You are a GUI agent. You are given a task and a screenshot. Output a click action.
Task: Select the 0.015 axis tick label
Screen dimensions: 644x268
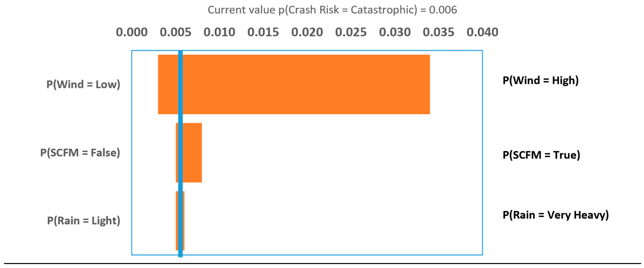[263, 32]
